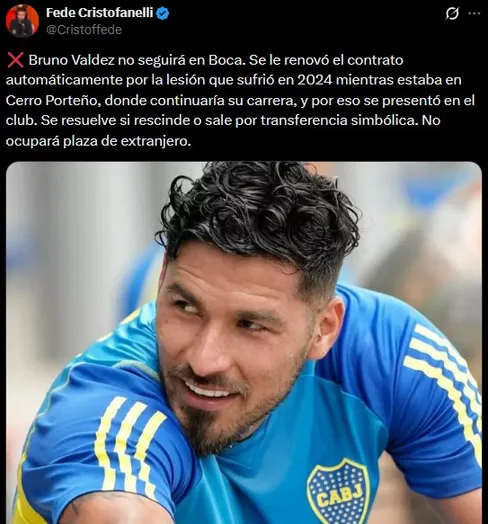488x524 pixels.
Task: Click the "Cerro Porteño" text in the tweet
Action: [53, 101]
